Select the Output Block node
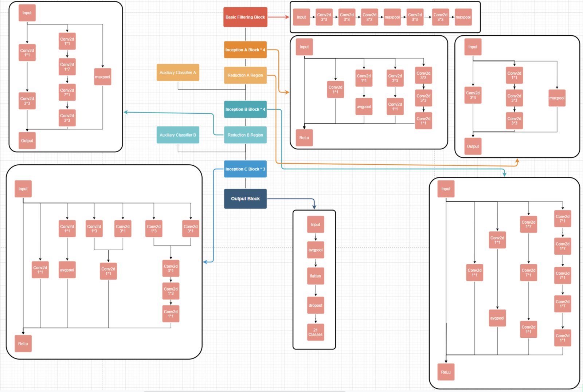Viewport: 583px width, 392px height. click(x=245, y=199)
